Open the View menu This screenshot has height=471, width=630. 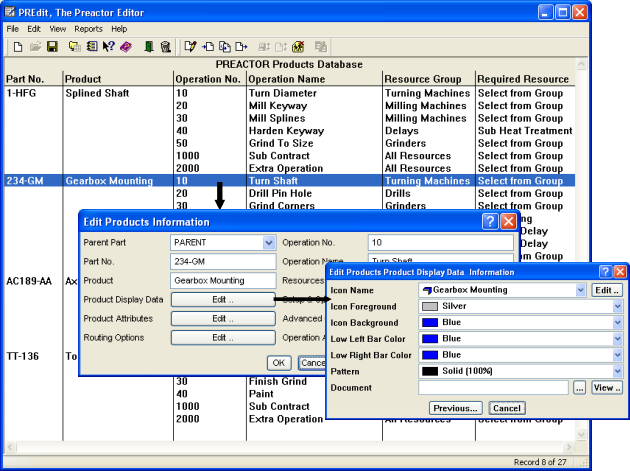(57, 29)
